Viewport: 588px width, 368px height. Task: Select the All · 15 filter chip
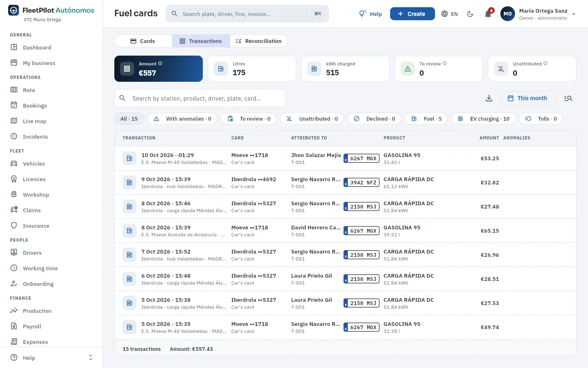point(129,119)
